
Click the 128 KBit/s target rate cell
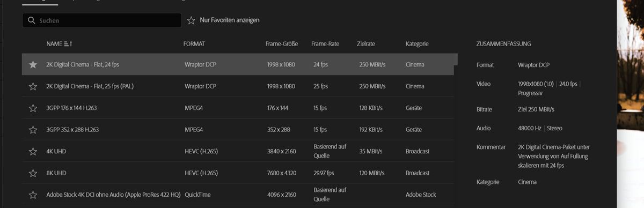371,108
